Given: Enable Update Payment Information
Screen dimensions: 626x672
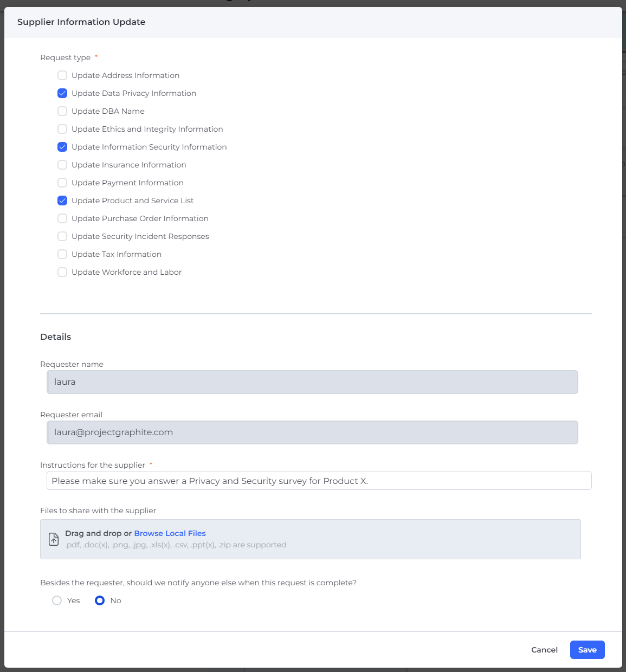Looking at the screenshot, I should [62, 183].
